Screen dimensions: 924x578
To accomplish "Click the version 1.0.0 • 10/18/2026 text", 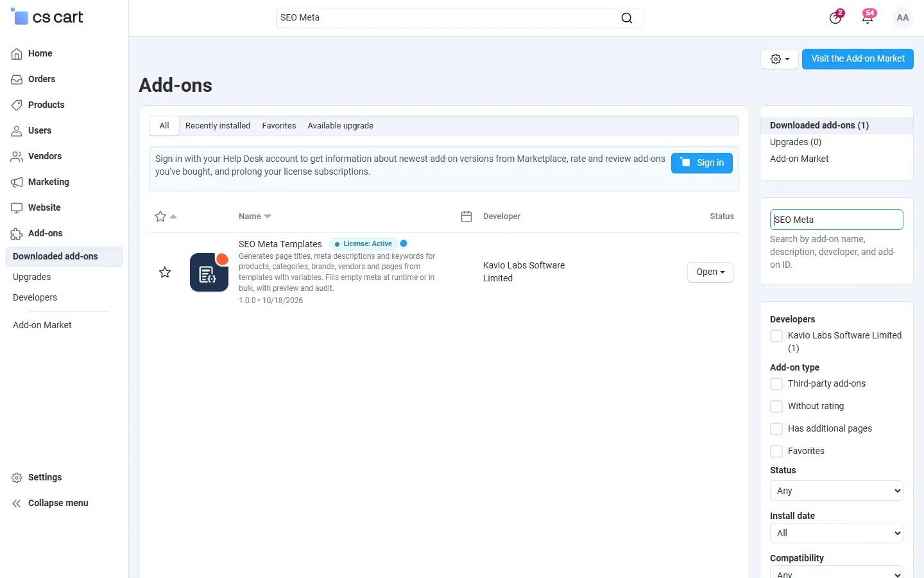I will 271,301.
